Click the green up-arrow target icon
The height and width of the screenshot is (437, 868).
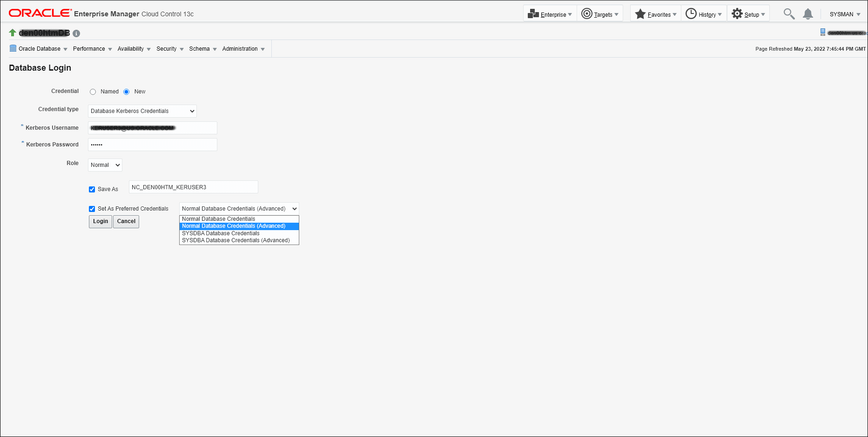point(12,33)
